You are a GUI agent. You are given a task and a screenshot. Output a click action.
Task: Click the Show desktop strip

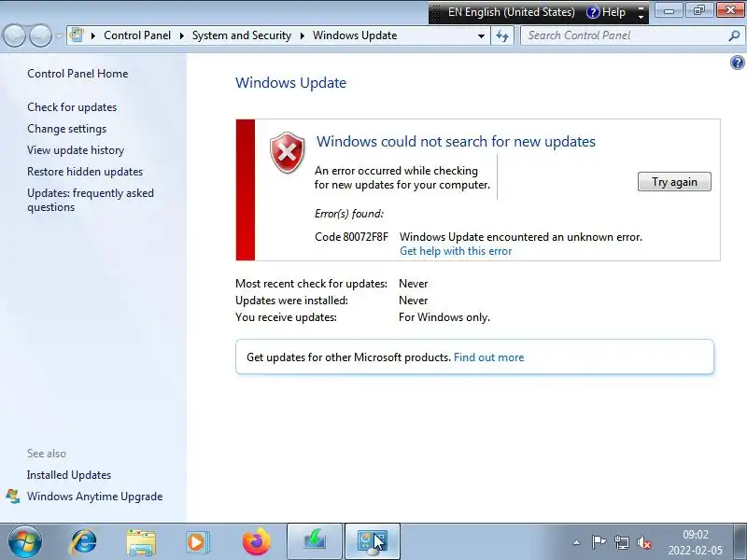click(x=741, y=542)
